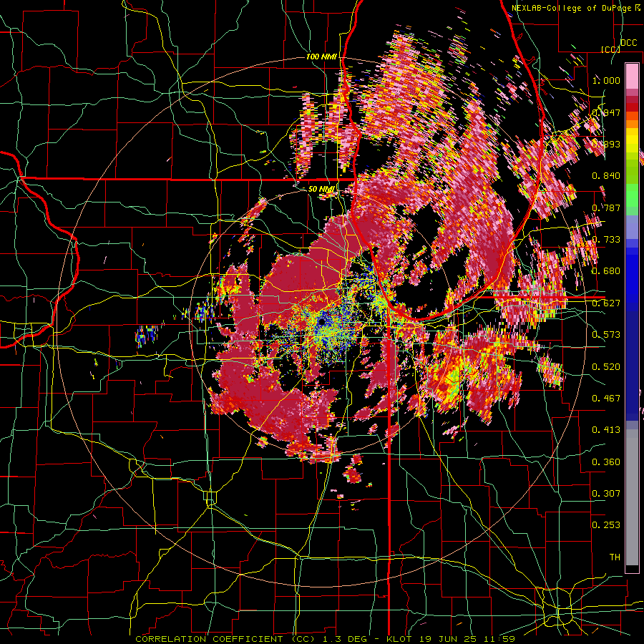Viewport: 644px width, 644px height.
Task: Pick the bright green band of the color bar
Action: click(632, 195)
